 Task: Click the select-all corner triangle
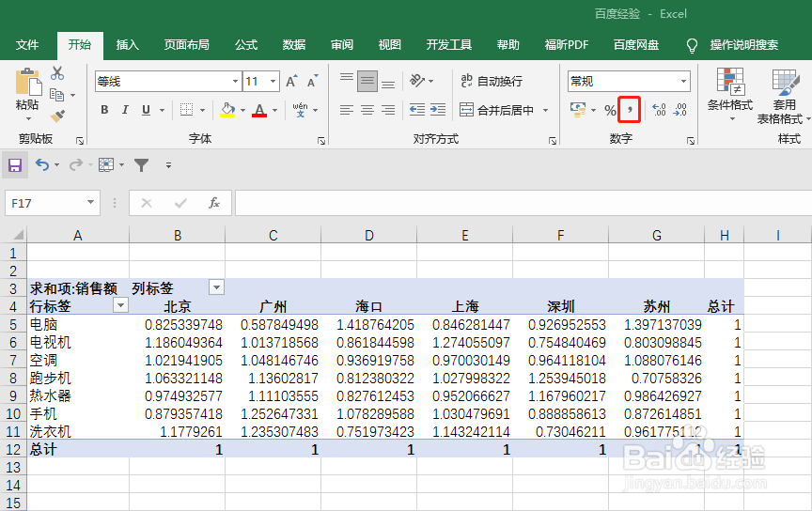point(17,235)
